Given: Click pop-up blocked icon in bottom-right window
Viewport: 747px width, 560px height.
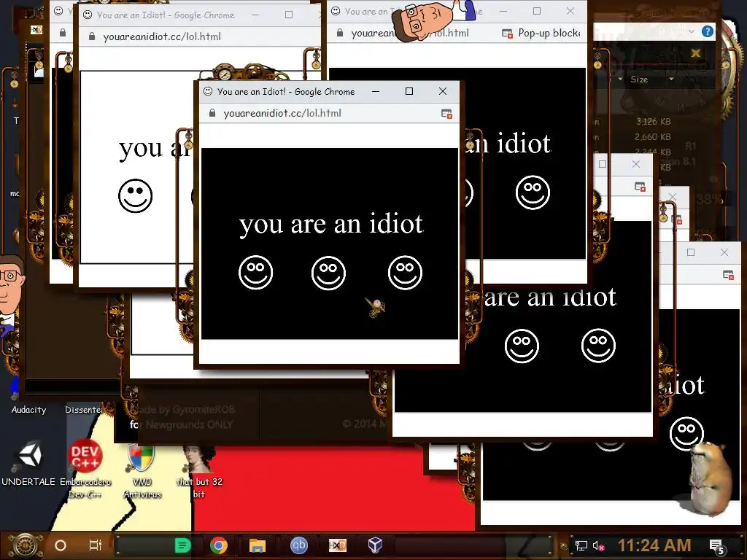Looking at the screenshot, I should (x=728, y=275).
